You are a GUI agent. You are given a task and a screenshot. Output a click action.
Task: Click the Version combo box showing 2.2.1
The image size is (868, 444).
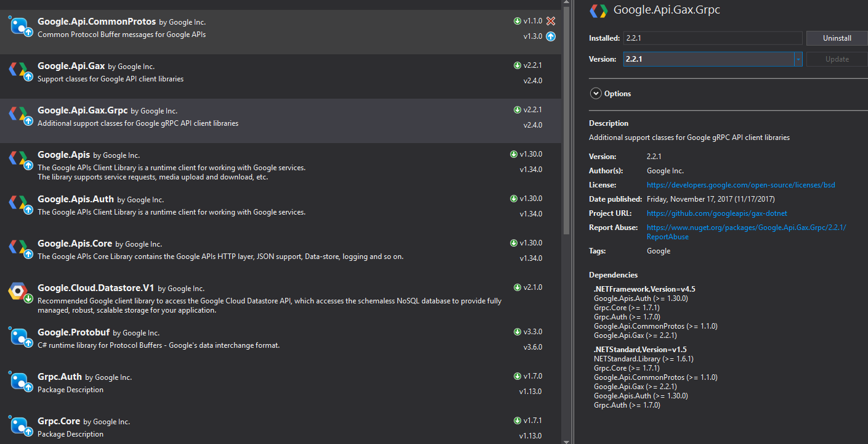(713, 59)
